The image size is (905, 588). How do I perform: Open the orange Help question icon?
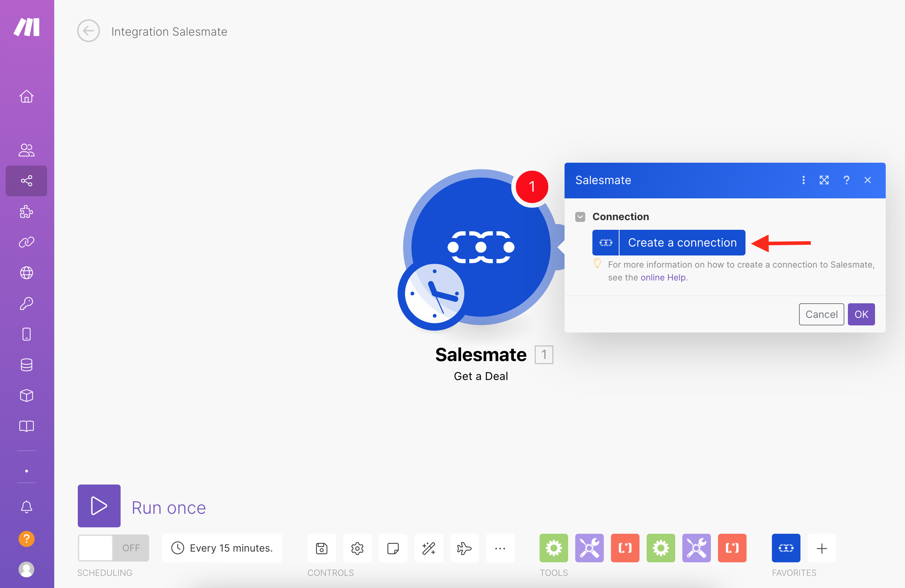pyautogui.click(x=27, y=539)
